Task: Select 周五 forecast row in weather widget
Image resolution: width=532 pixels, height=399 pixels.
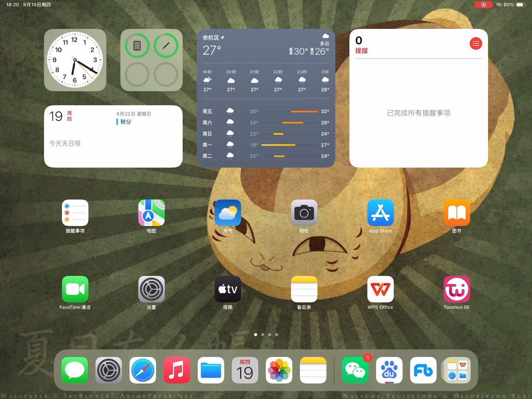Action: 266,111
